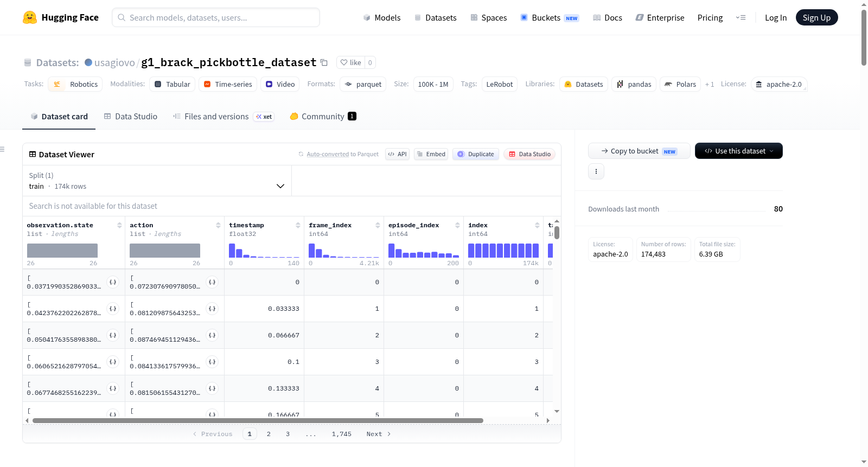Image resolution: width=868 pixels, height=467 pixels.
Task: Click the Copy to bucket button
Action: [639, 151]
